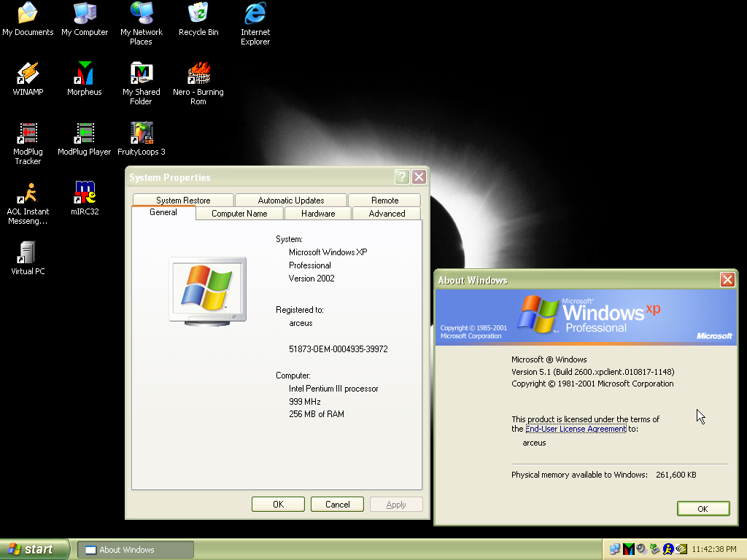
Task: Select the Internet Explorer desktop icon
Action: point(255,24)
